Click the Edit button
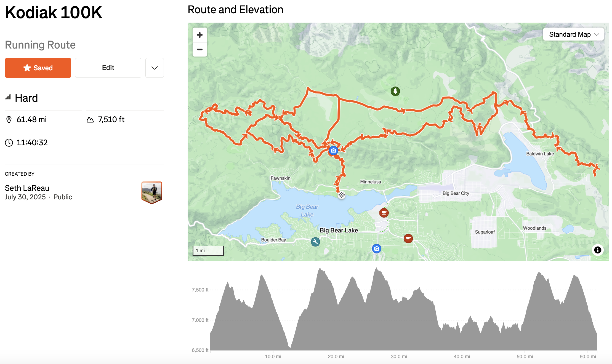The height and width of the screenshot is (364, 612). point(108,68)
